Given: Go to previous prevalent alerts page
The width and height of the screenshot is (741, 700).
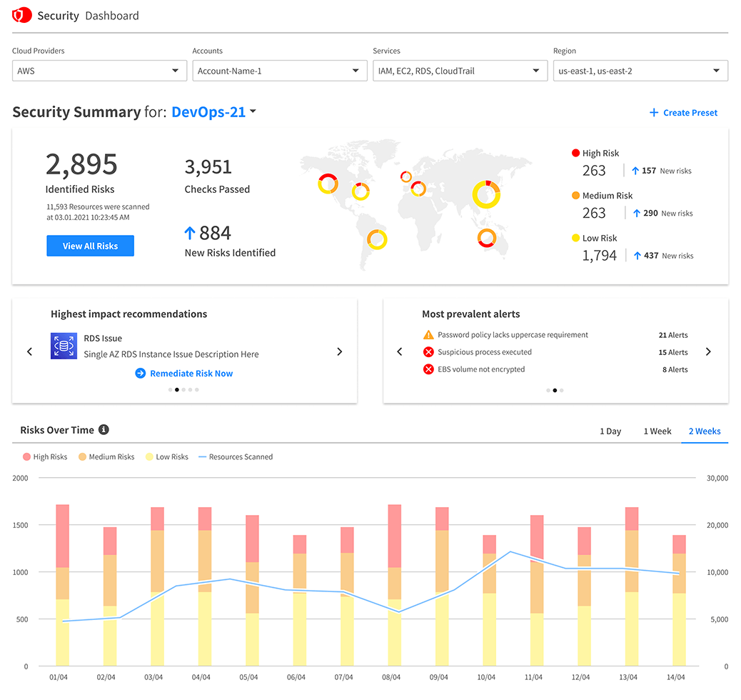Looking at the screenshot, I should click(400, 351).
